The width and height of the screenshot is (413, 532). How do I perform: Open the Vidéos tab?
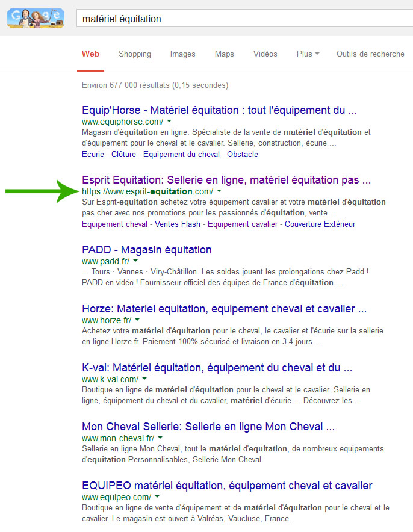[265, 54]
